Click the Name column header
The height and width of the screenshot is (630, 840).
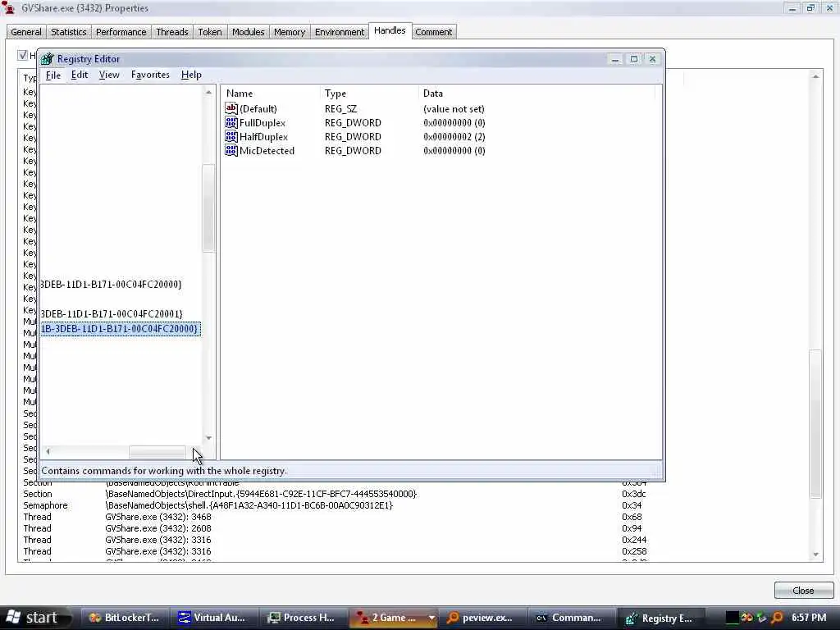point(271,94)
